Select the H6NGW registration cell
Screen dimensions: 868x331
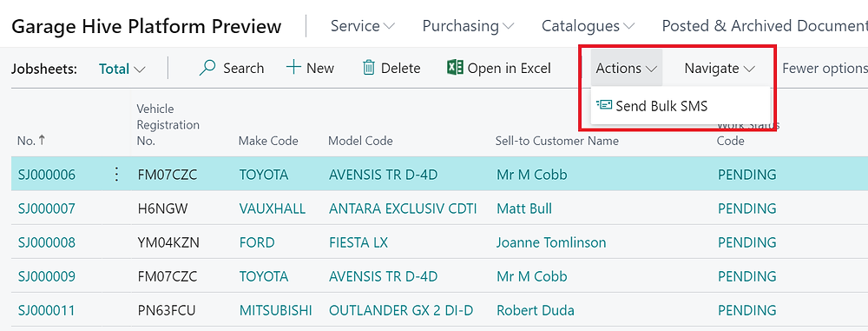[163, 209]
